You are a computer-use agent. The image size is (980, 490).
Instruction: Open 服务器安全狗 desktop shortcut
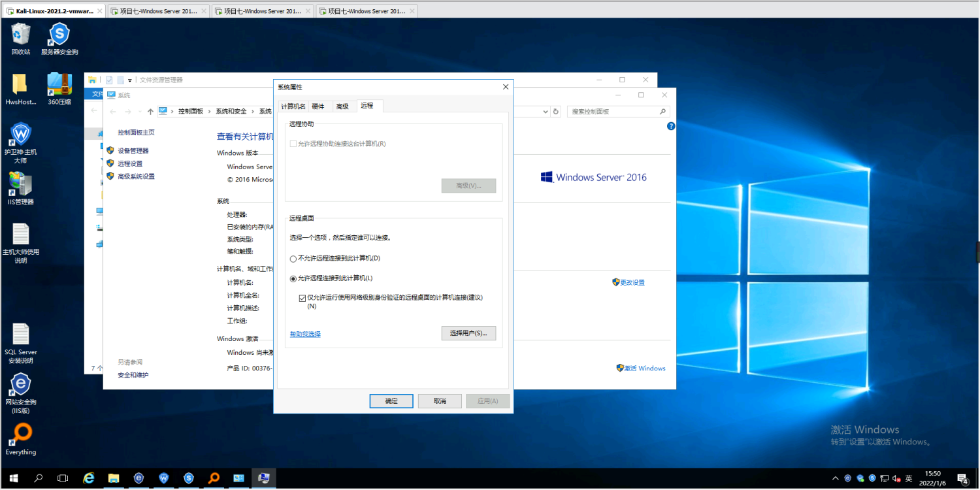[x=59, y=39]
